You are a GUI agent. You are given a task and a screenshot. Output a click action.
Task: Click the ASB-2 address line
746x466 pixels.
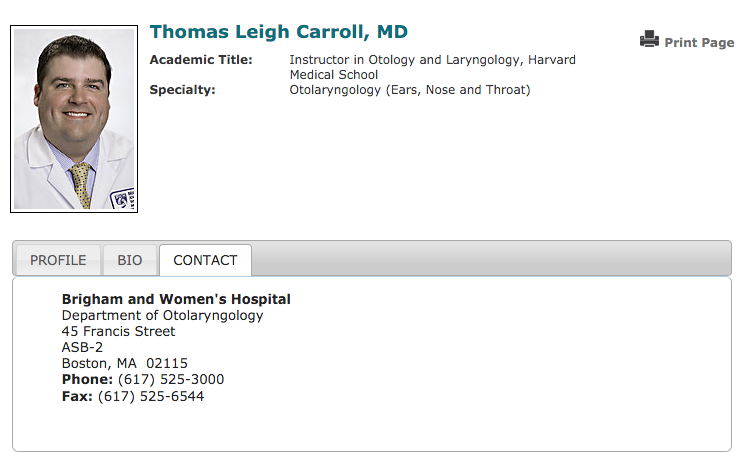point(82,347)
